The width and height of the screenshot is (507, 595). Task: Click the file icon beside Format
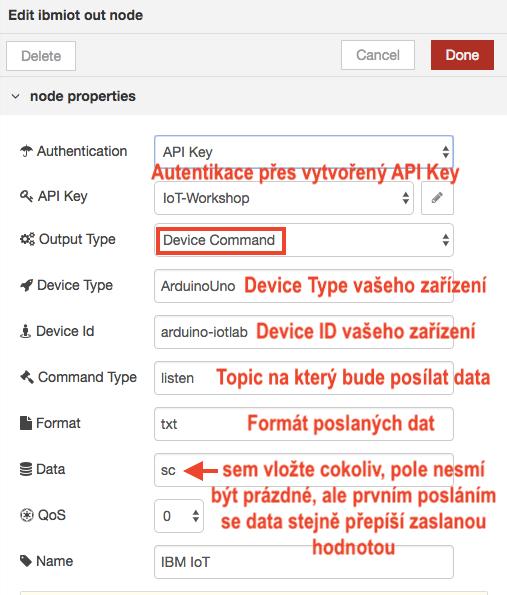(x=26, y=423)
